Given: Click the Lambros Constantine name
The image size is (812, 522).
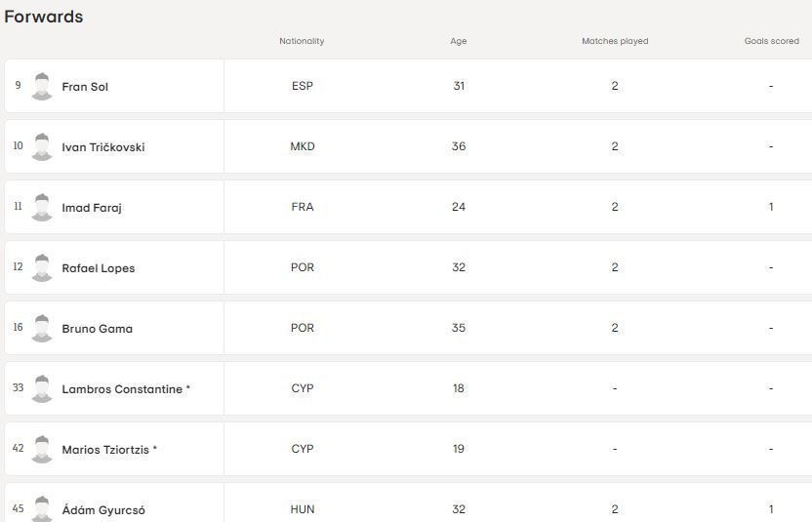Looking at the screenshot, I should click(x=122, y=389).
